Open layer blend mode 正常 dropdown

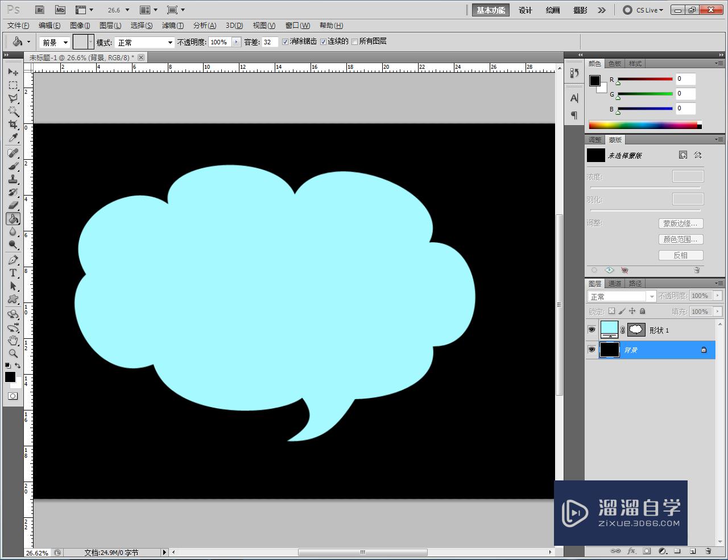[622, 296]
